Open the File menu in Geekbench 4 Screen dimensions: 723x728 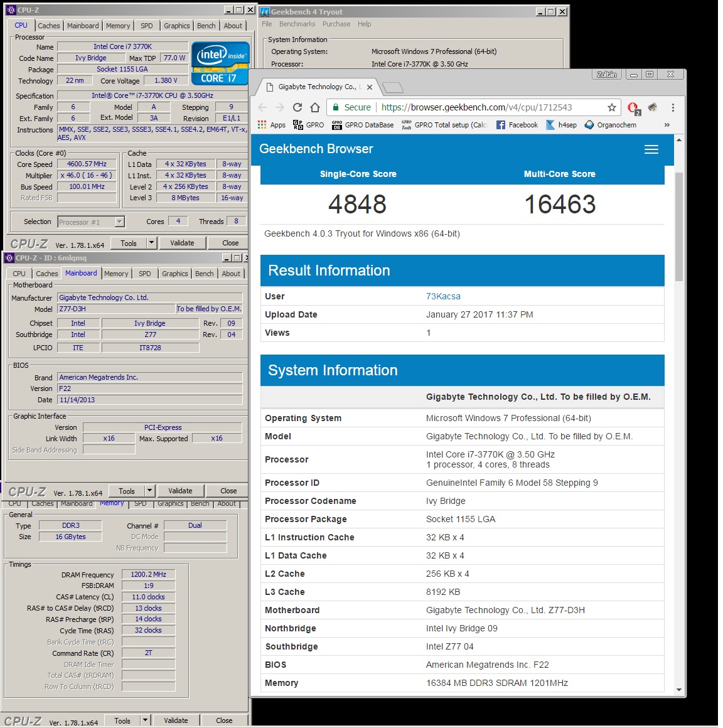pos(267,24)
